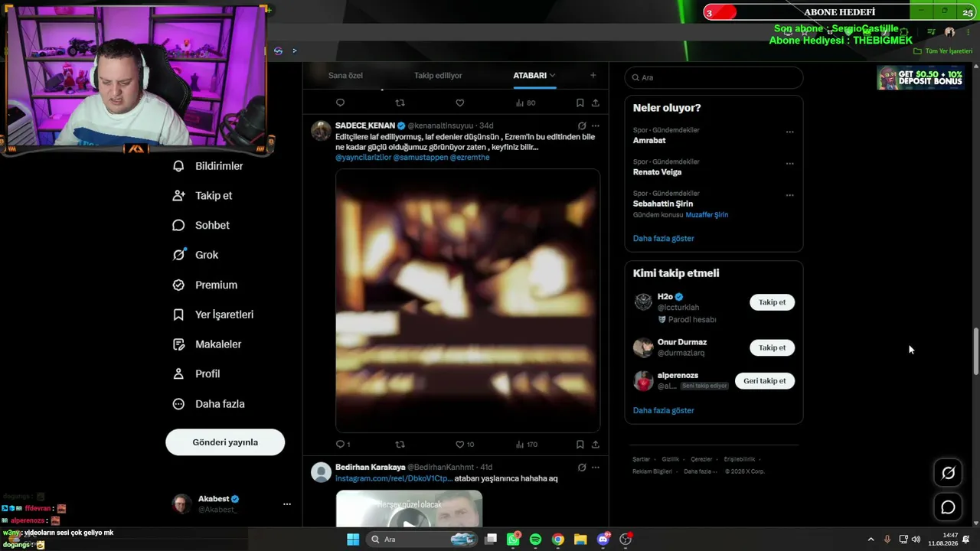Open the Erişilebilirlik footer link
Viewport: 980px width, 551px height.
(740, 459)
